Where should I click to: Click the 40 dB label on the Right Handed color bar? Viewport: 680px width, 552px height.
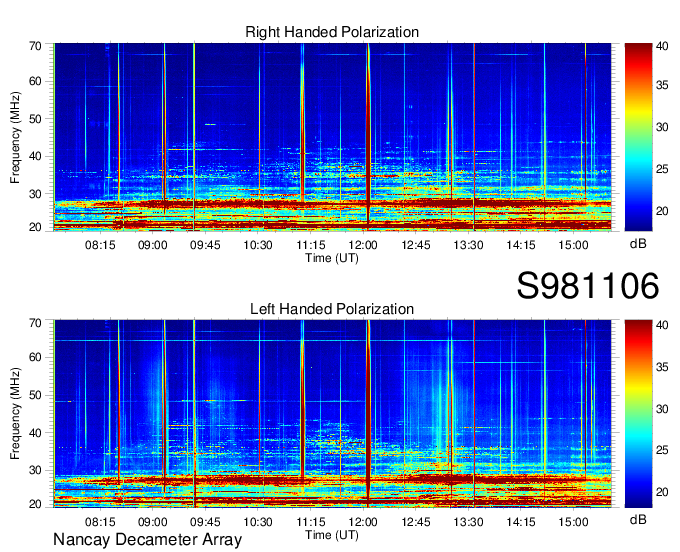(662, 46)
